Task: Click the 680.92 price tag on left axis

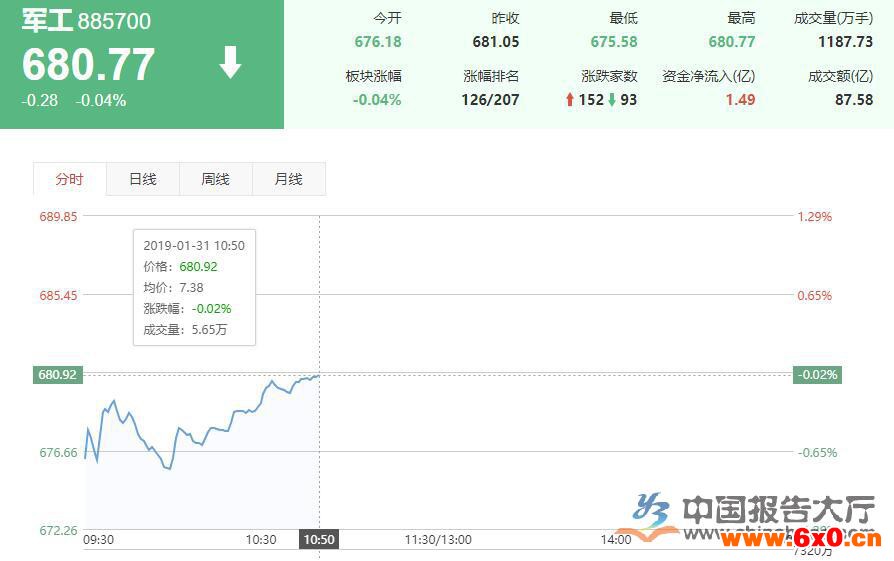Action: point(58,375)
